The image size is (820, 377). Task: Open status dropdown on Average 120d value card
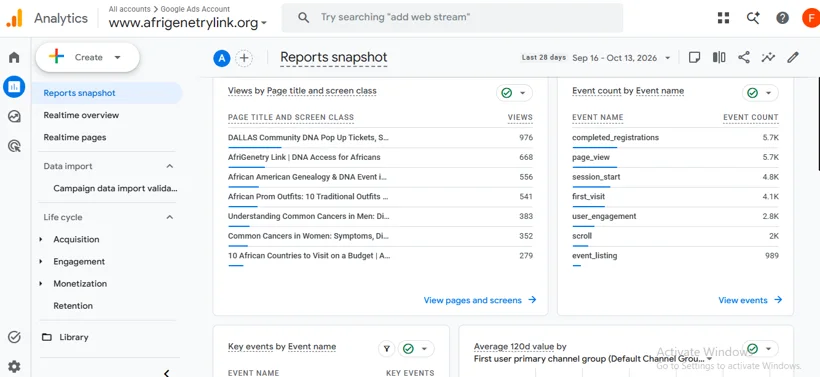760,349
